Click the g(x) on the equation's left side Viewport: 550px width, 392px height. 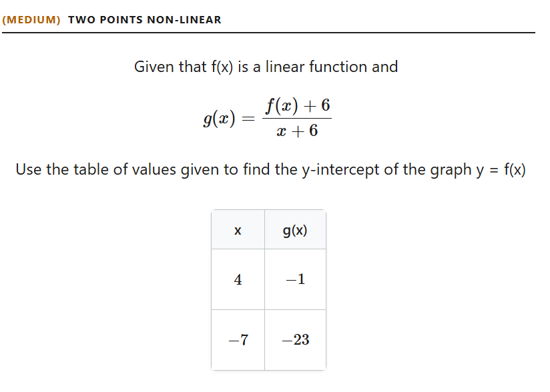219,119
